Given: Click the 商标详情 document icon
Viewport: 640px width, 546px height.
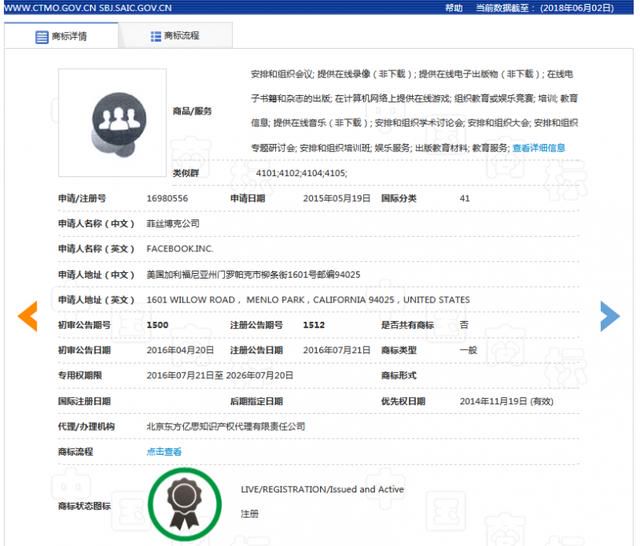Looking at the screenshot, I should pyautogui.click(x=42, y=37).
